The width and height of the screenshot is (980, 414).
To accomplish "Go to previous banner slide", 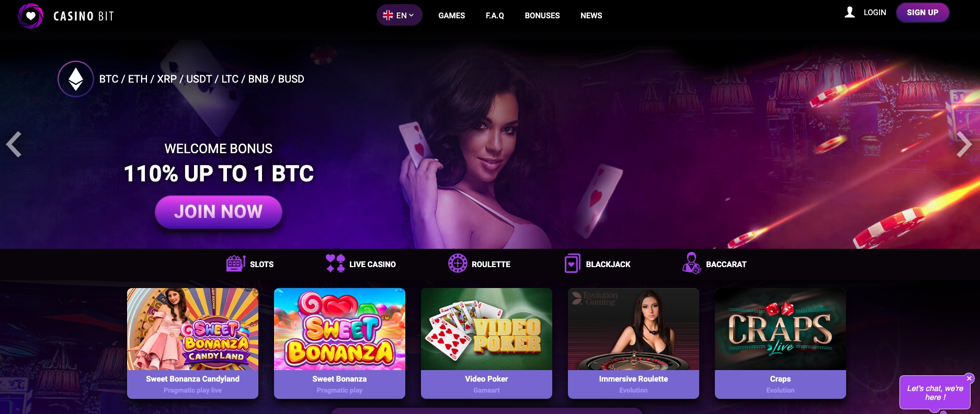I will coord(14,144).
